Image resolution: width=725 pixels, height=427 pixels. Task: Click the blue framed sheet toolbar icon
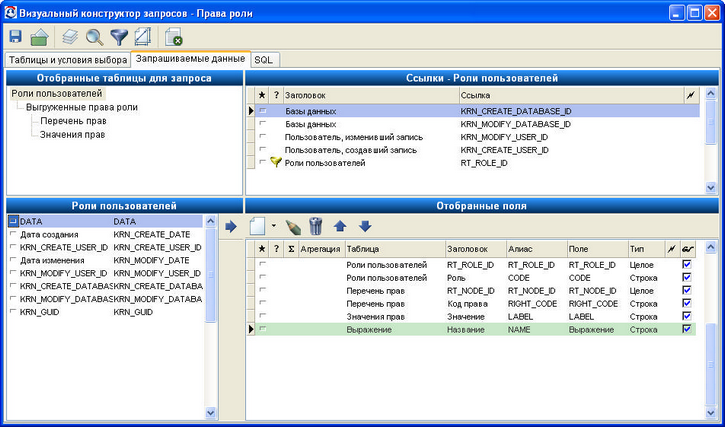tap(143, 37)
